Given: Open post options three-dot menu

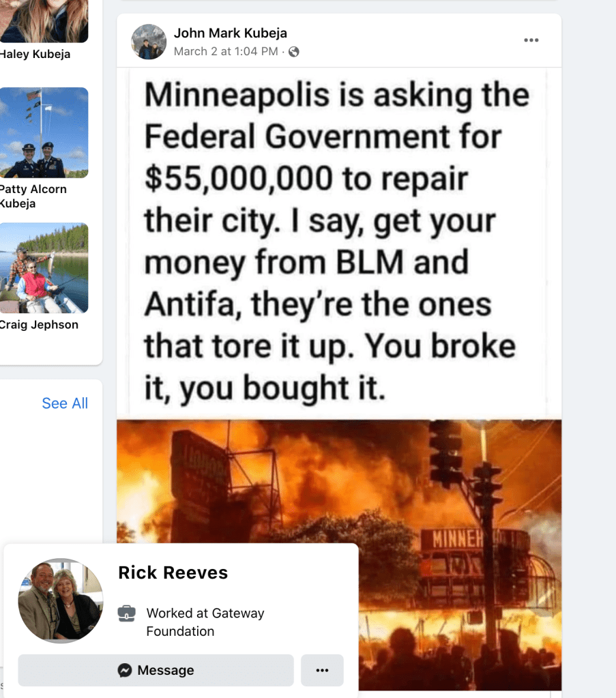Looking at the screenshot, I should point(531,40).
